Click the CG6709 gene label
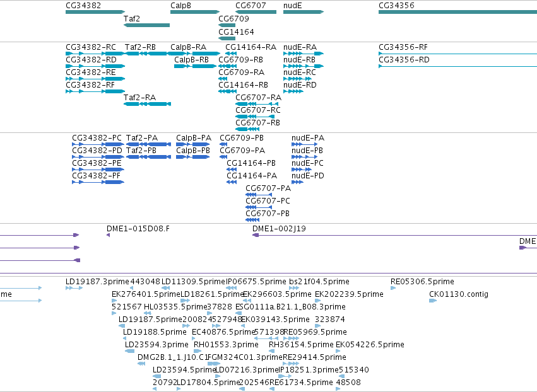Screen dimensions: 537x392 pos(233,18)
